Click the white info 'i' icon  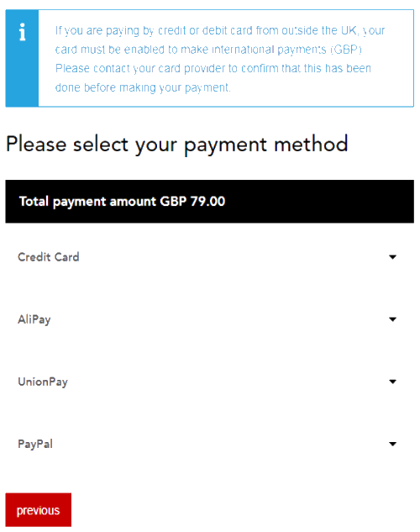point(22,32)
